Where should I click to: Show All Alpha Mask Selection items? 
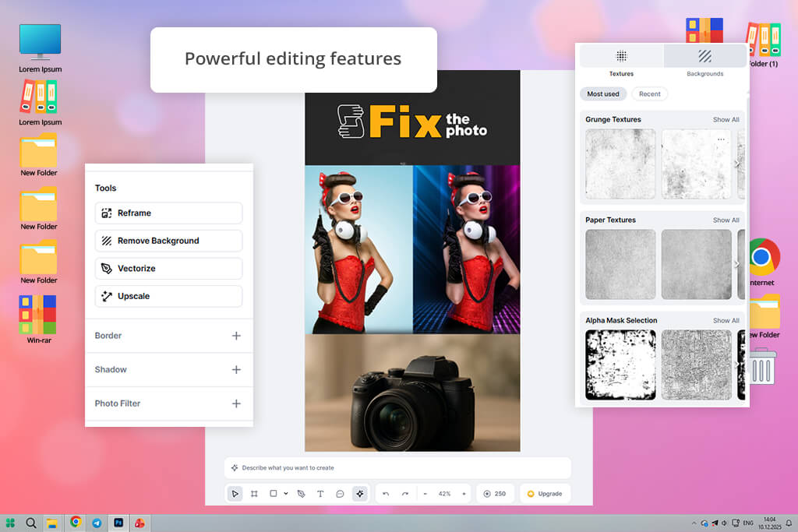(x=726, y=320)
